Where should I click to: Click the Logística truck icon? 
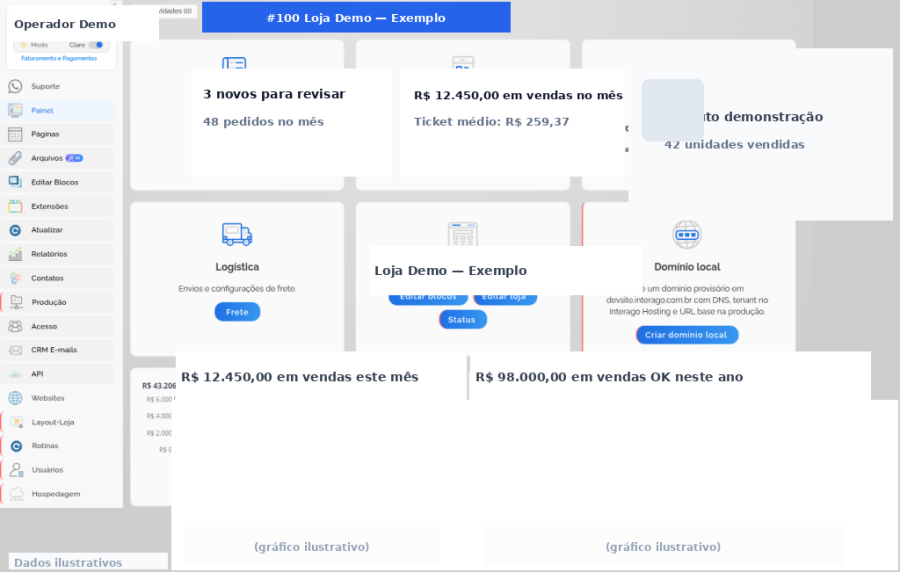click(237, 234)
